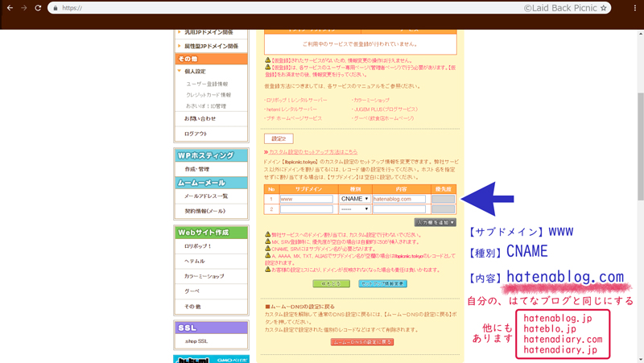
Task: Open 契約情報(メール) sidebar item
Action: [x=205, y=211]
